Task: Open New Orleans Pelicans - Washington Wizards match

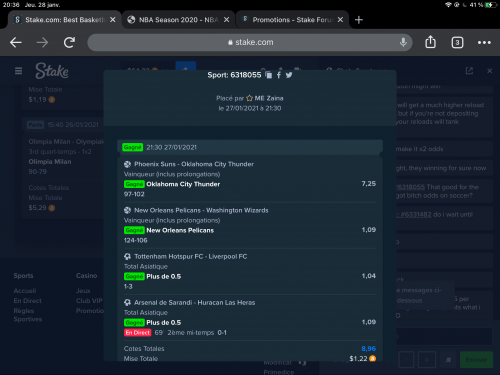Action: [201, 210]
